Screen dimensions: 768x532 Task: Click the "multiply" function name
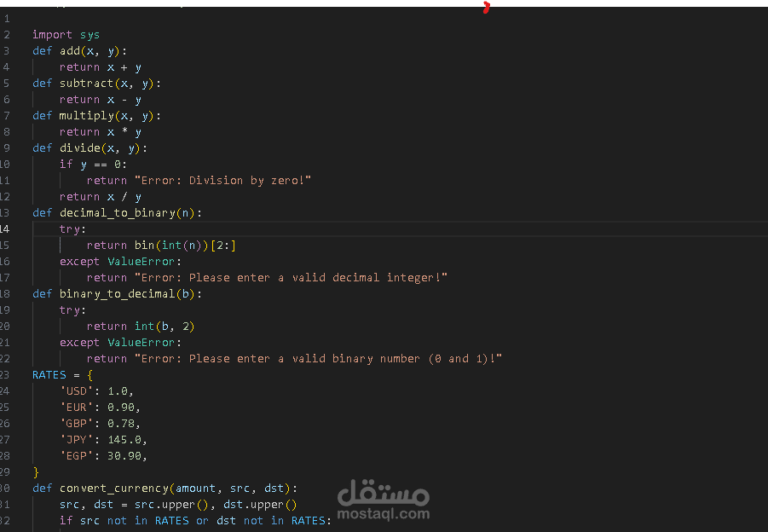click(87, 116)
